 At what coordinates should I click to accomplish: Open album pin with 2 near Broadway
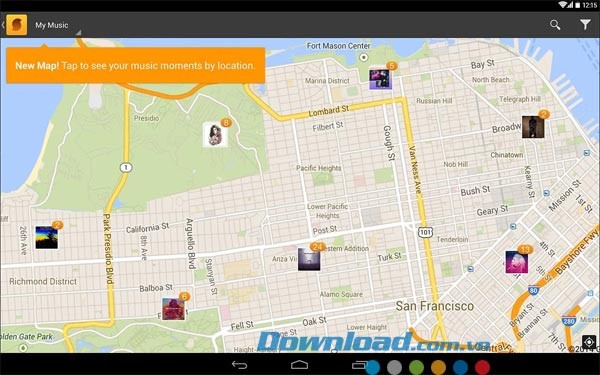(x=533, y=127)
